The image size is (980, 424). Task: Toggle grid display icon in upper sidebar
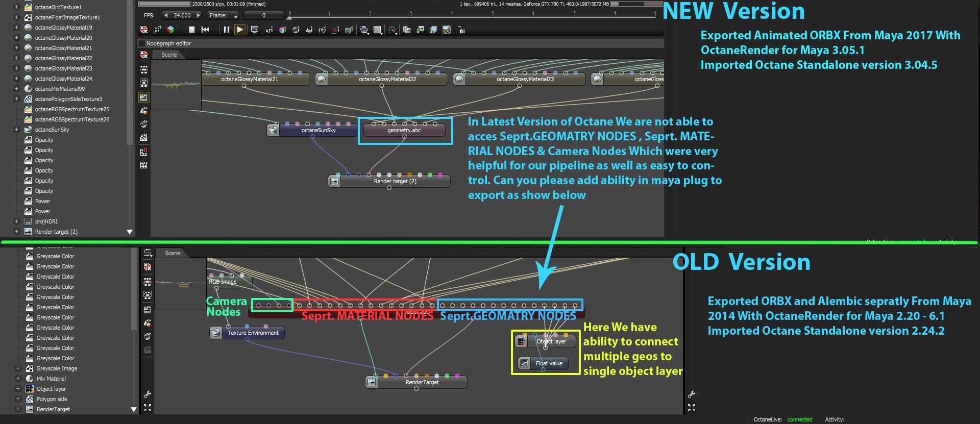[x=144, y=165]
